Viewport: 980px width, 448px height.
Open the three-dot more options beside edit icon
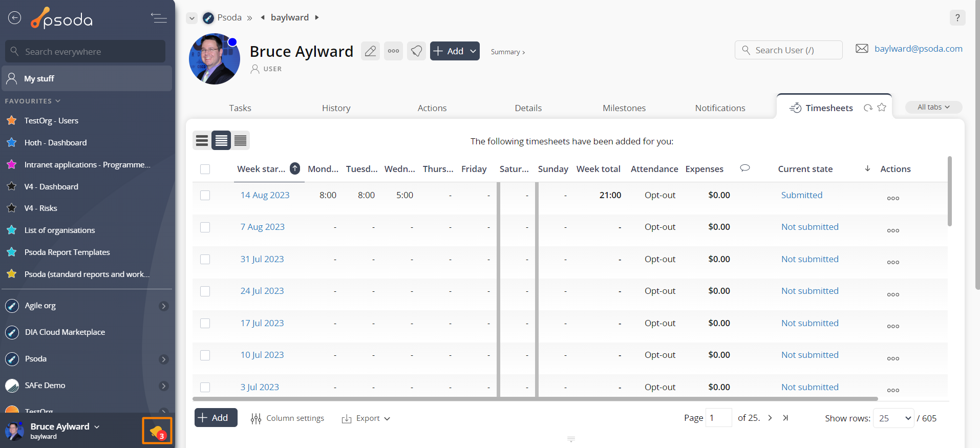393,51
